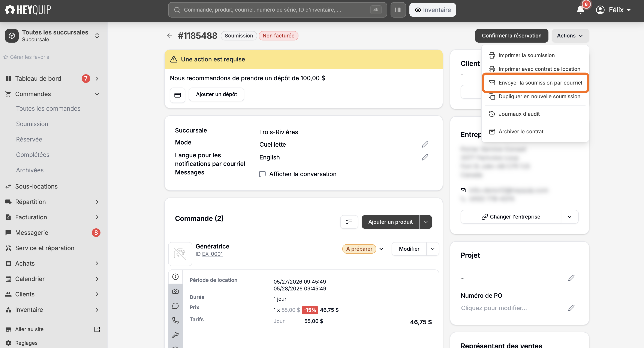The width and height of the screenshot is (644, 348).
Task: Open Toutes les commandes in sidebar
Action: (48, 109)
